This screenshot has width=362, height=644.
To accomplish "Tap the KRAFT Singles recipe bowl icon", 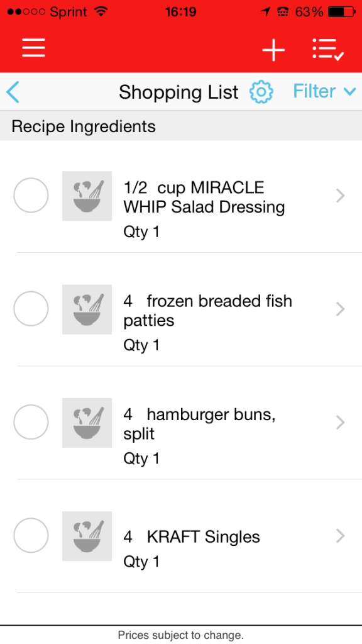I will [87, 536].
